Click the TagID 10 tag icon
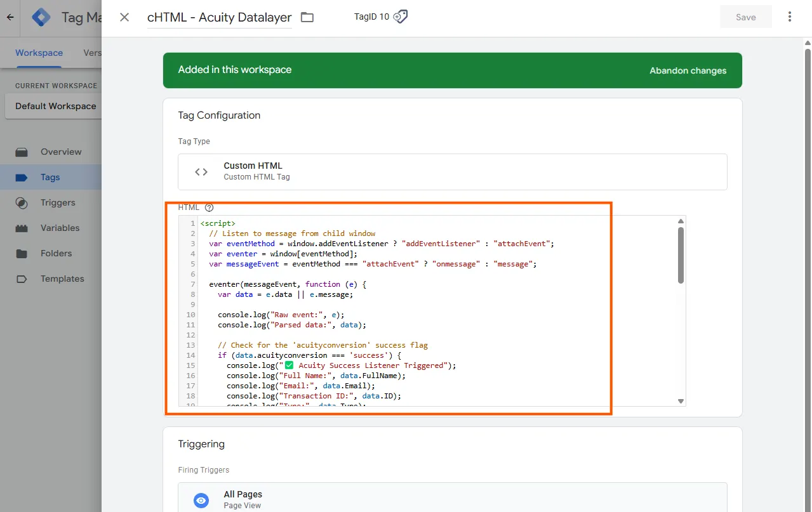This screenshot has width=812, height=512. [401, 17]
